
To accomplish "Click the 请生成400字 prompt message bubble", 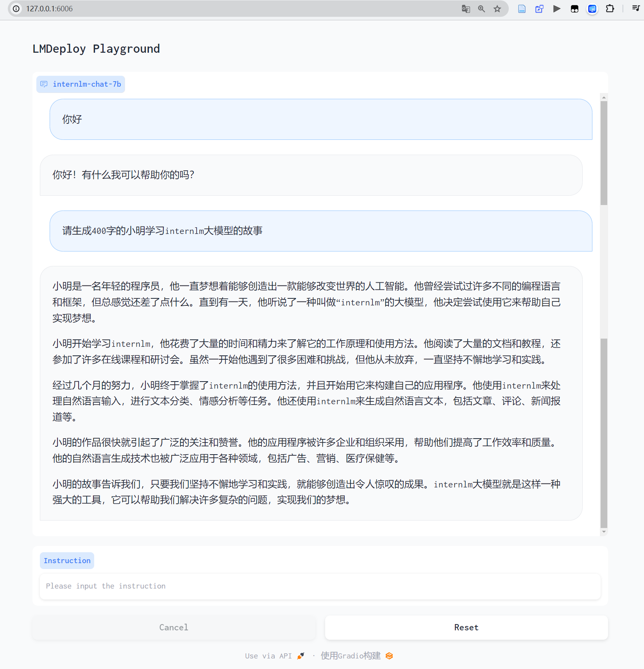I will tap(321, 231).
